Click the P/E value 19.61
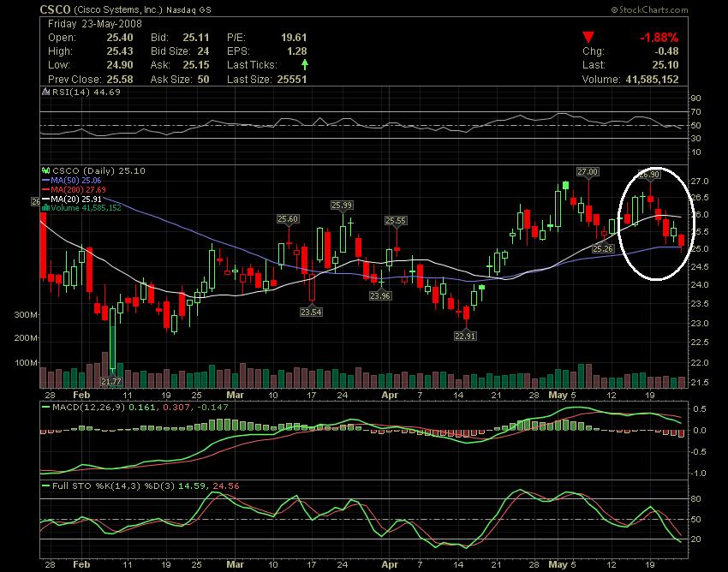 (294, 38)
